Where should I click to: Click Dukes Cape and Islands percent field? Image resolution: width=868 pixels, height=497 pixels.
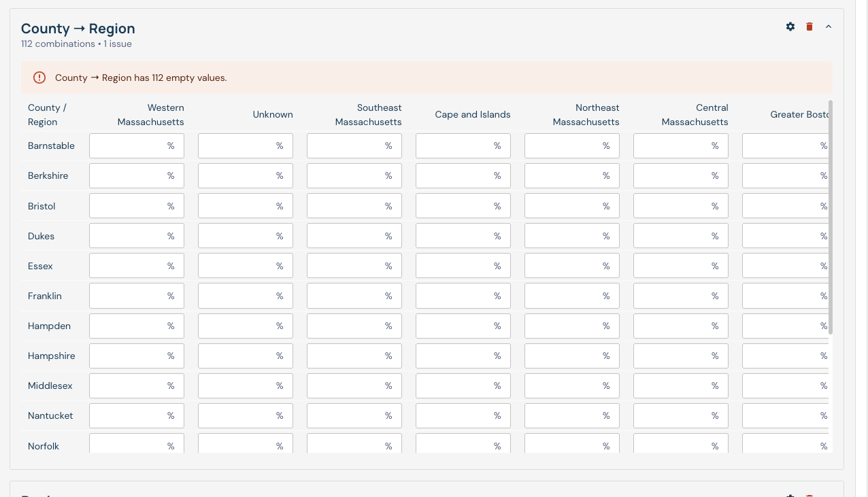pyautogui.click(x=463, y=236)
